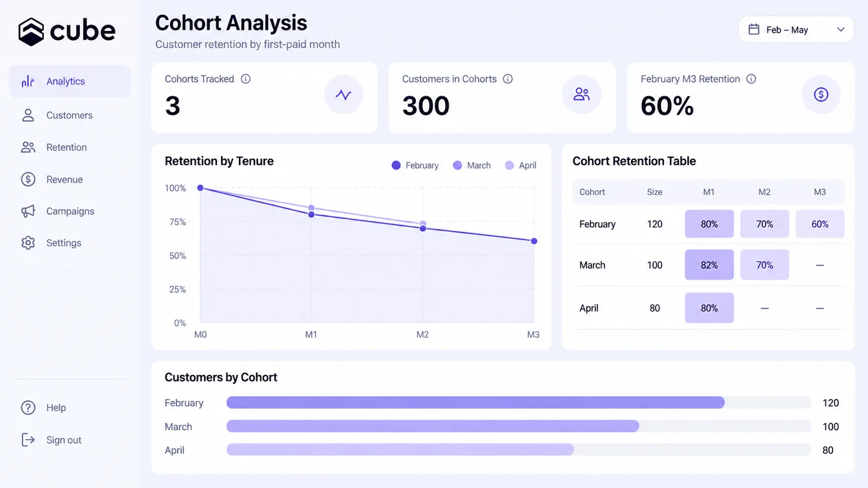Viewport: 868px width, 488px height.
Task: Open the Campaigns page label
Action: [70, 211]
